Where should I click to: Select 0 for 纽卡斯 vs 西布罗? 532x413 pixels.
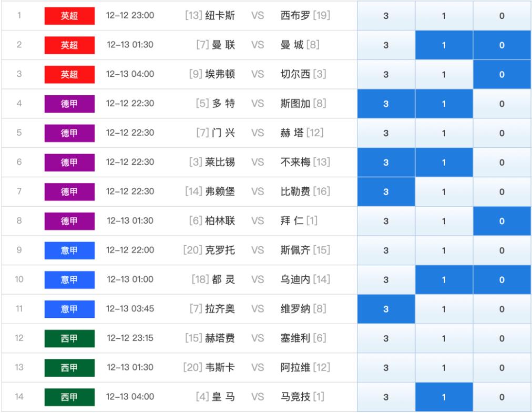click(502, 16)
